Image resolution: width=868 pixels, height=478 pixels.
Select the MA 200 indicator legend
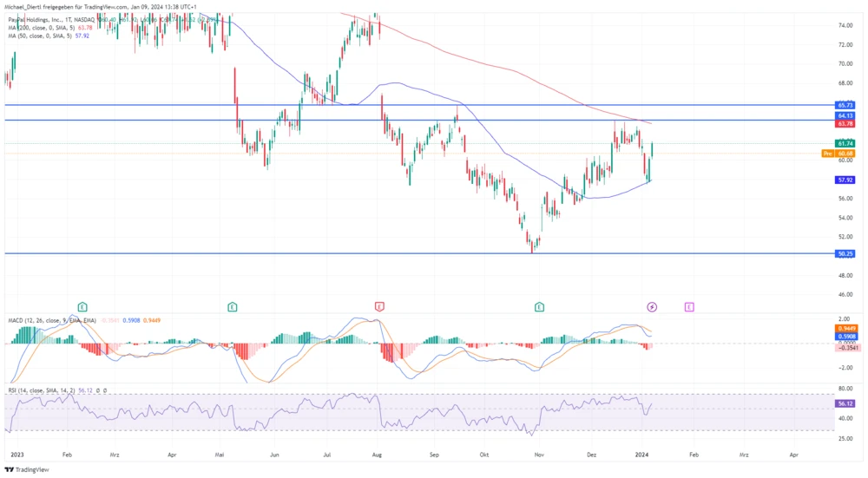tap(49, 28)
